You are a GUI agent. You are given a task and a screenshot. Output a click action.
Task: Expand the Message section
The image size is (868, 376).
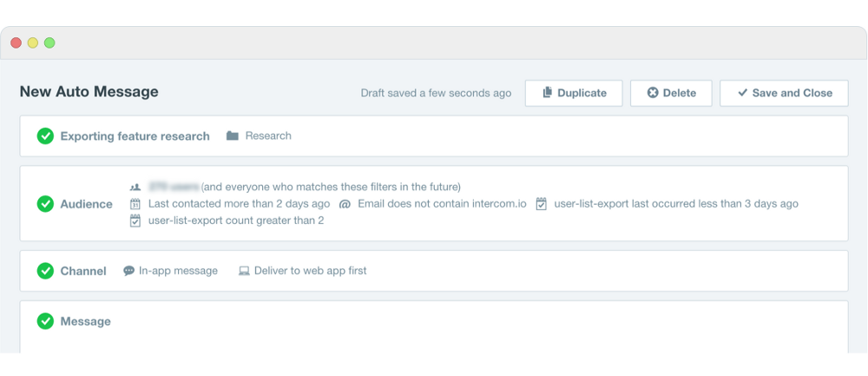coord(86,321)
